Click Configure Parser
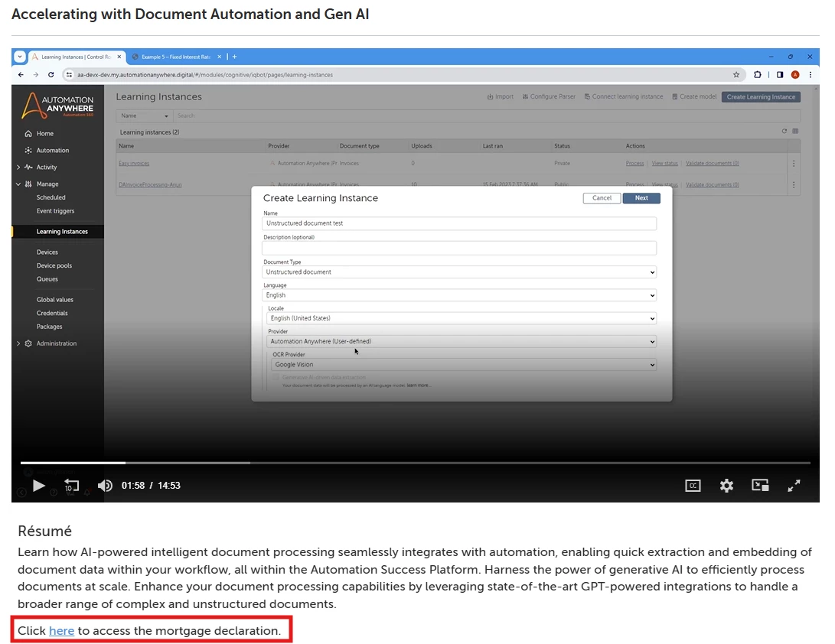Screen dimensions: 835x644 click(x=549, y=97)
